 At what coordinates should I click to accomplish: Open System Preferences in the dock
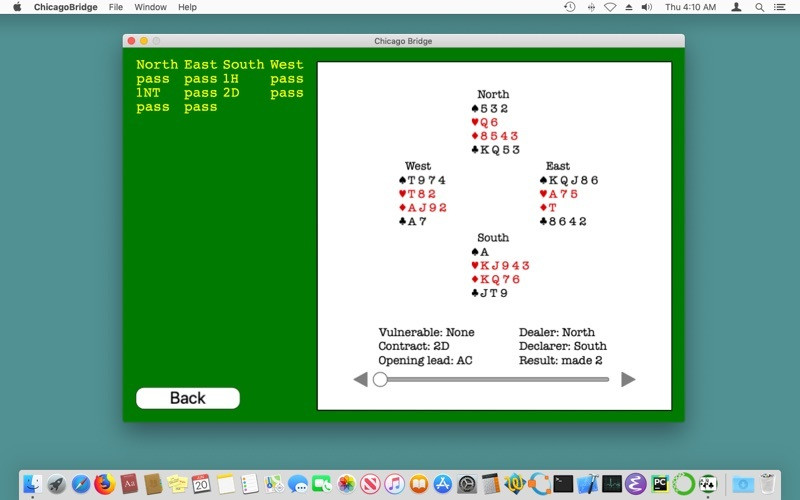point(467,484)
